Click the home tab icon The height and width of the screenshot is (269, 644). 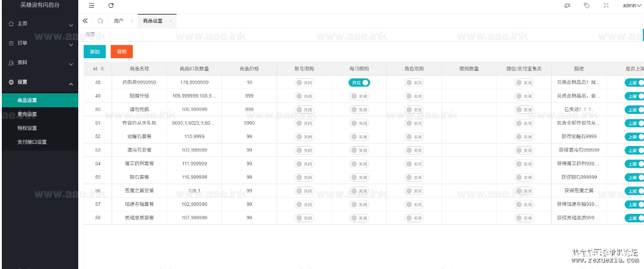click(100, 21)
